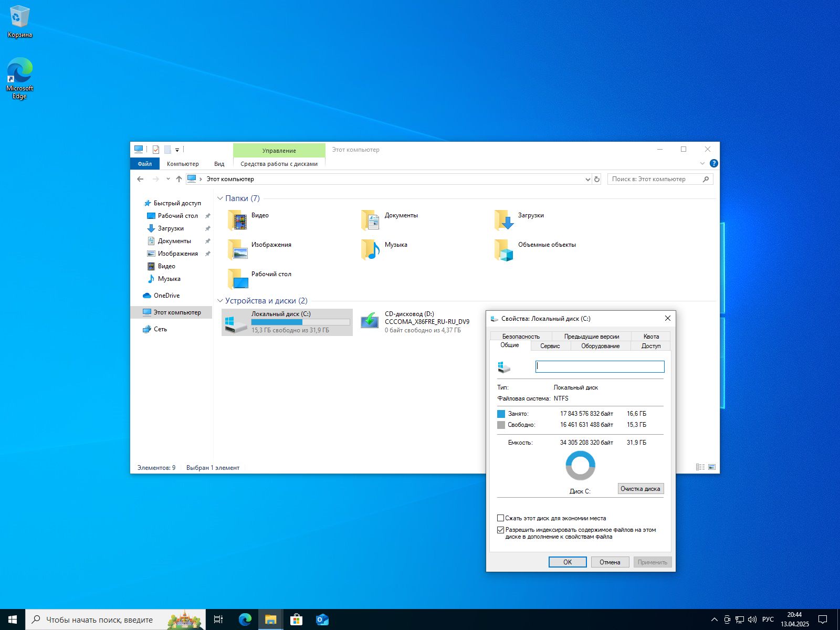Open the Изображения folder icon

click(238, 250)
